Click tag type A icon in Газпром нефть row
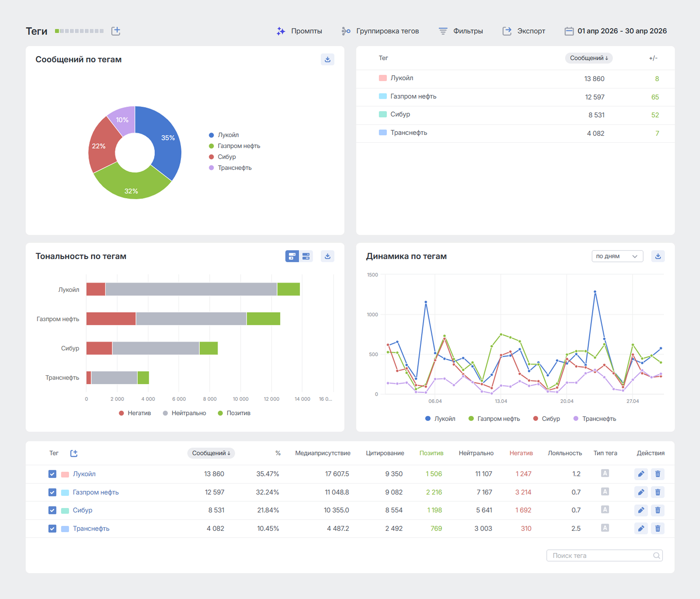 (x=605, y=491)
